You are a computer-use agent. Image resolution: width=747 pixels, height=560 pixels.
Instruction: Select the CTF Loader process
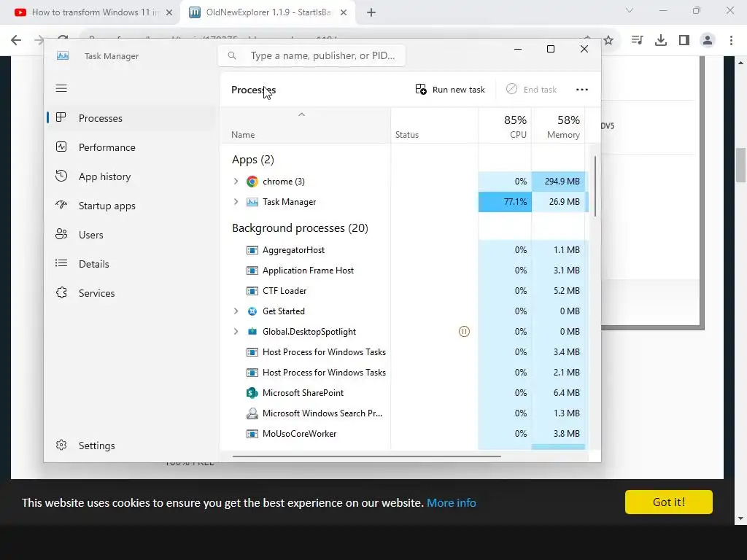[x=404, y=291]
